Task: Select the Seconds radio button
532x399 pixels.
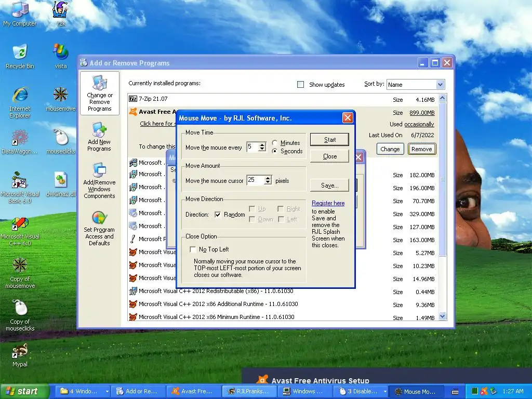Action: pos(274,151)
